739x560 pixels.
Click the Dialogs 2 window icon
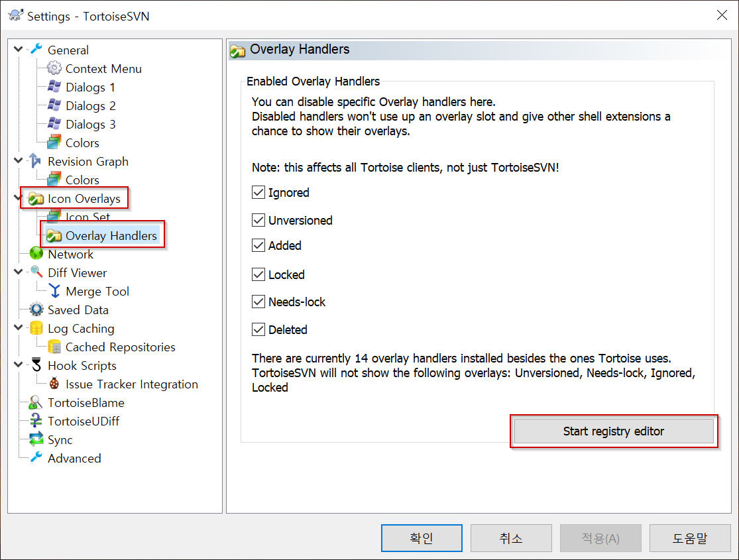(x=54, y=105)
